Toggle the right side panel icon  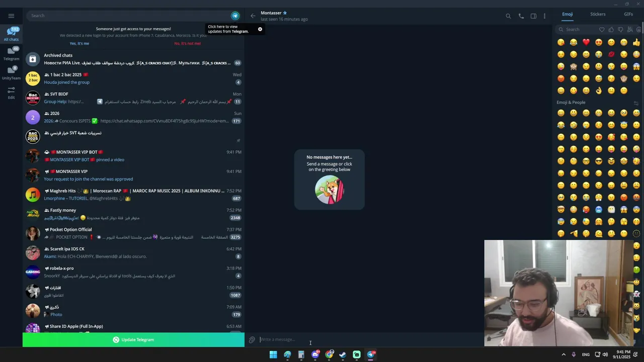(533, 16)
